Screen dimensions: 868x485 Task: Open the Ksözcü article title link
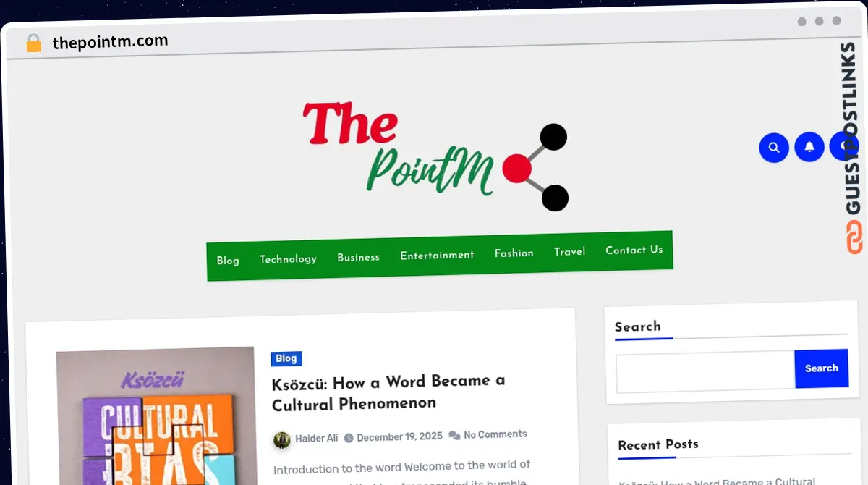coord(388,392)
